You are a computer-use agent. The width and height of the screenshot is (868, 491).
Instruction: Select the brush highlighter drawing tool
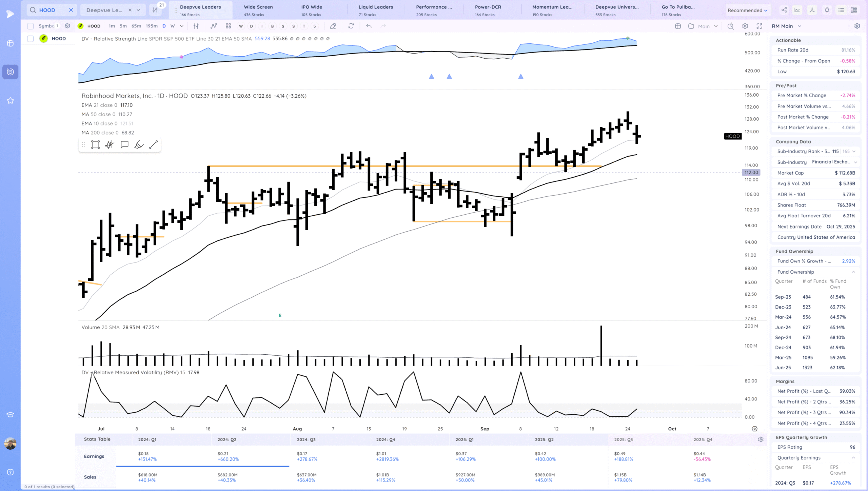139,145
